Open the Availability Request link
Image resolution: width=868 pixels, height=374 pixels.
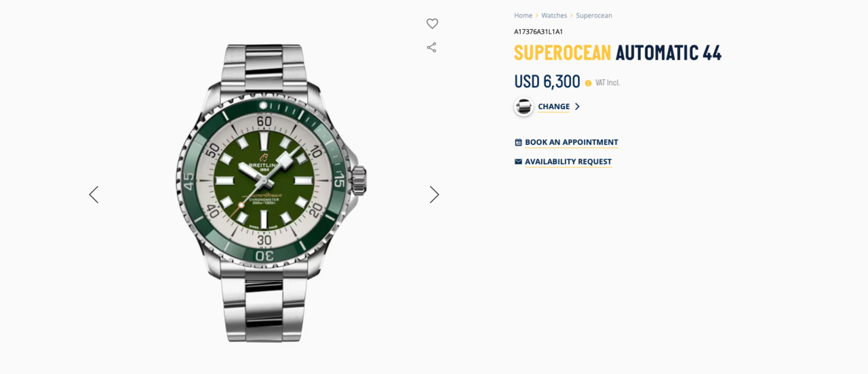pyautogui.click(x=568, y=161)
